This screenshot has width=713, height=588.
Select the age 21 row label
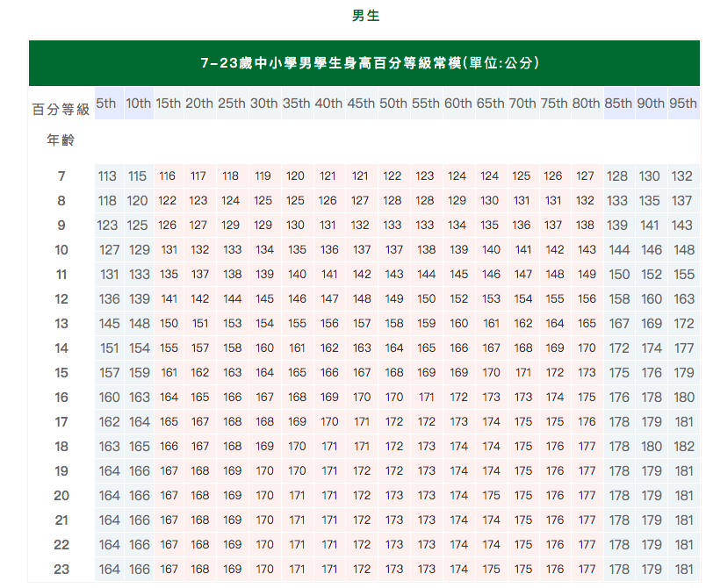point(61,520)
